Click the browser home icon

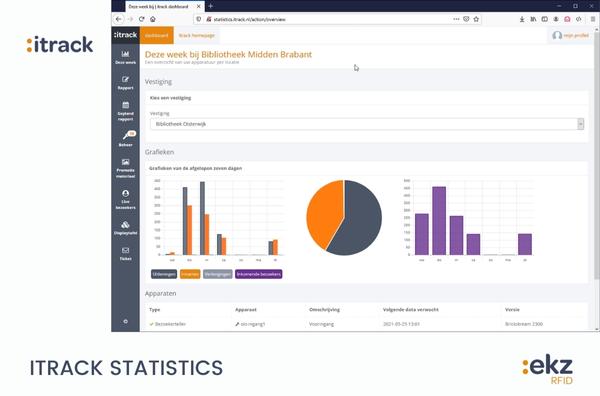pyautogui.click(x=153, y=19)
